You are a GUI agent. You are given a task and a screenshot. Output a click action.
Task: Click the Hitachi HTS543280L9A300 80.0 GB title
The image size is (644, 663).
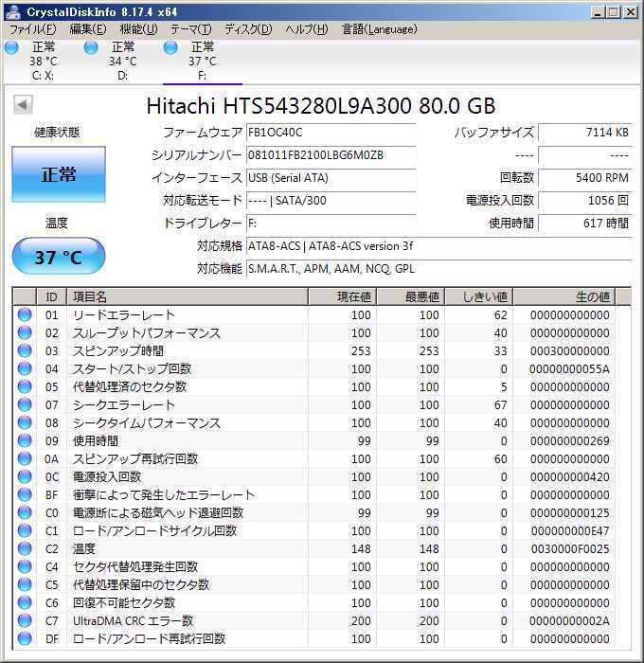(x=321, y=106)
